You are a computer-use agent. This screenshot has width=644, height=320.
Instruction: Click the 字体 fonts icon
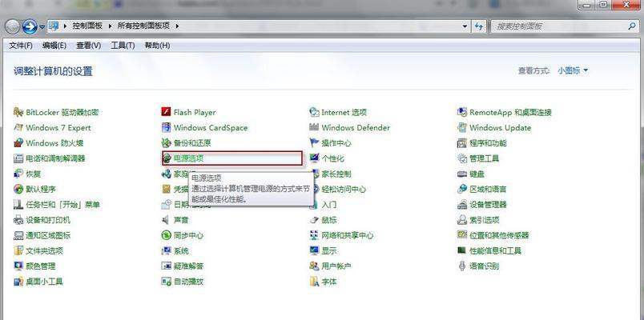(x=314, y=282)
